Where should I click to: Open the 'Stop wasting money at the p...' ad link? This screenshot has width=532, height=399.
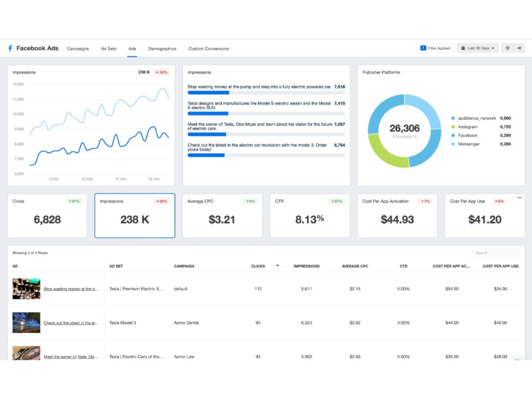point(71,289)
